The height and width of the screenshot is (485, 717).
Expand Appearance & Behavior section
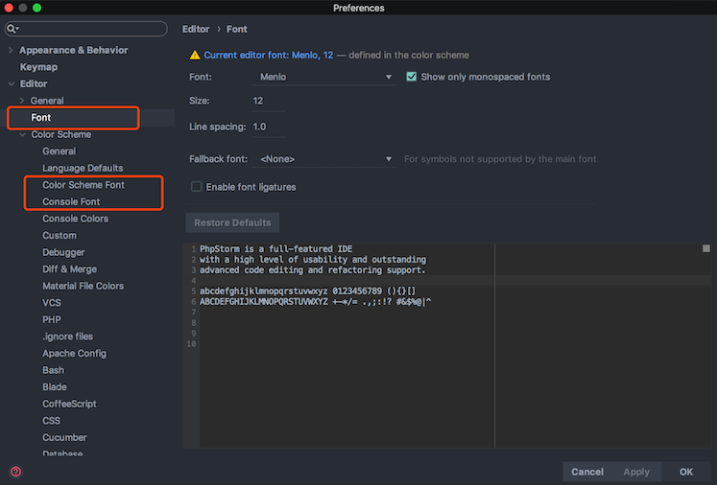[x=11, y=50]
